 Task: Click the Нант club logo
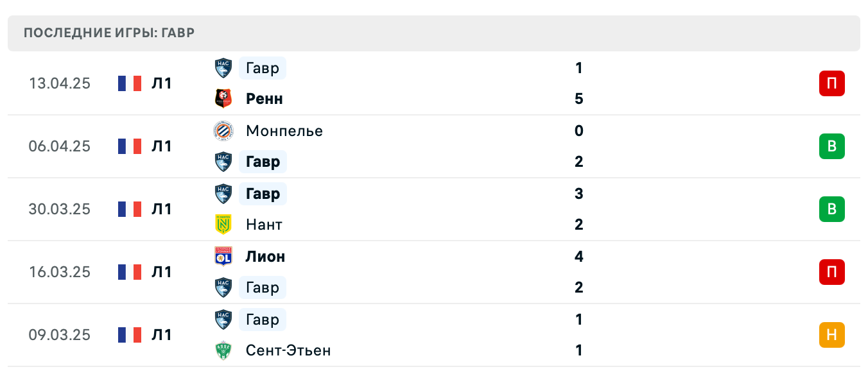point(223,225)
